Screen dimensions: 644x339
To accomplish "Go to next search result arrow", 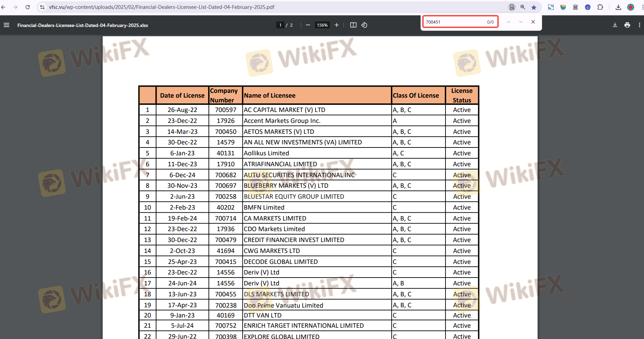I will (x=521, y=22).
